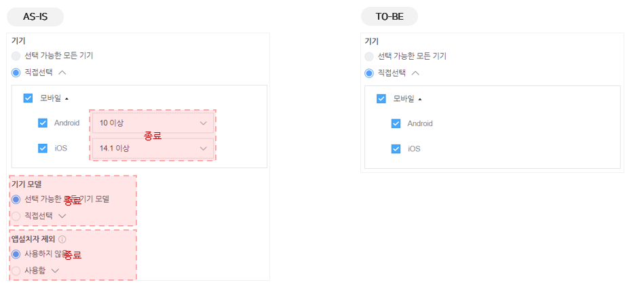
Task: Uncheck the Android checkbox in TO-BE panel
Action: pos(396,123)
